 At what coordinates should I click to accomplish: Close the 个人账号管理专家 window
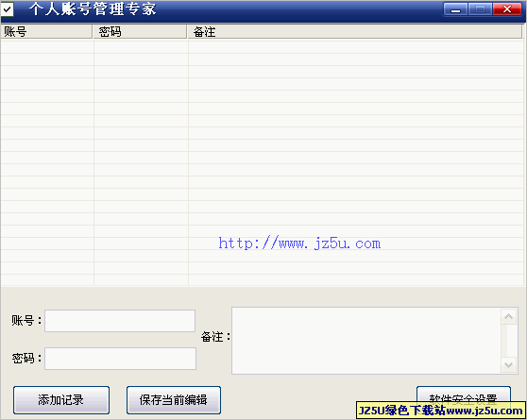tap(507, 9)
